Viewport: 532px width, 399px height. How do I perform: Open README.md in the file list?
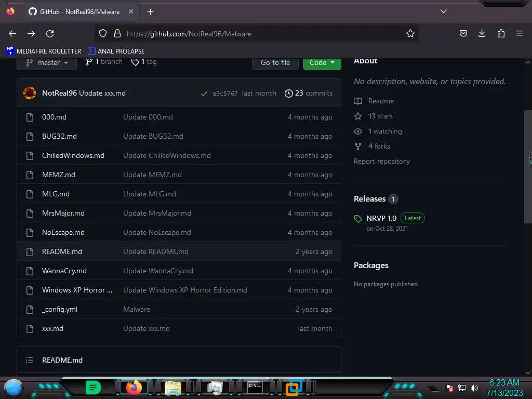[x=62, y=252]
